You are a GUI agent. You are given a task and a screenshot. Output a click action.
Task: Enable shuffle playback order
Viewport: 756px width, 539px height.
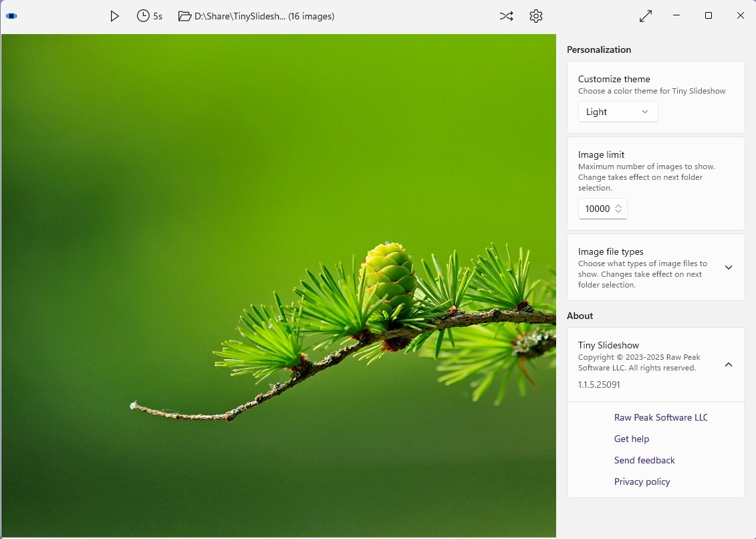click(506, 15)
